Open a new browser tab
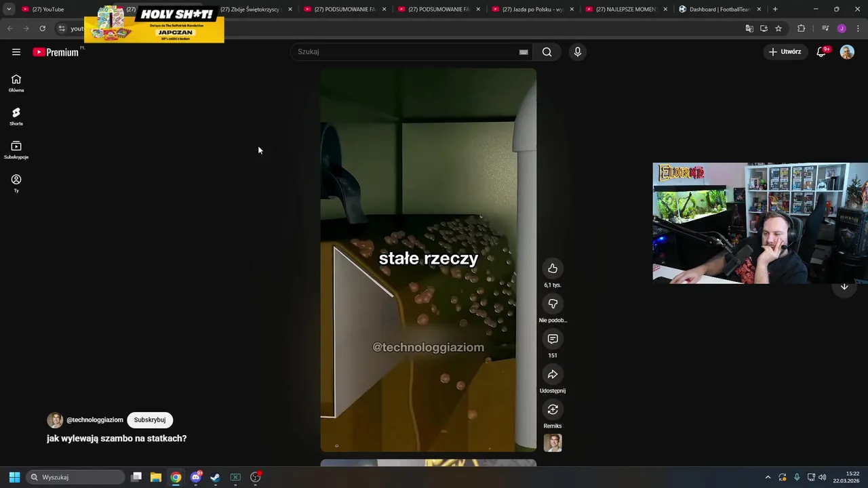Image resolution: width=868 pixels, height=488 pixels. tap(775, 9)
